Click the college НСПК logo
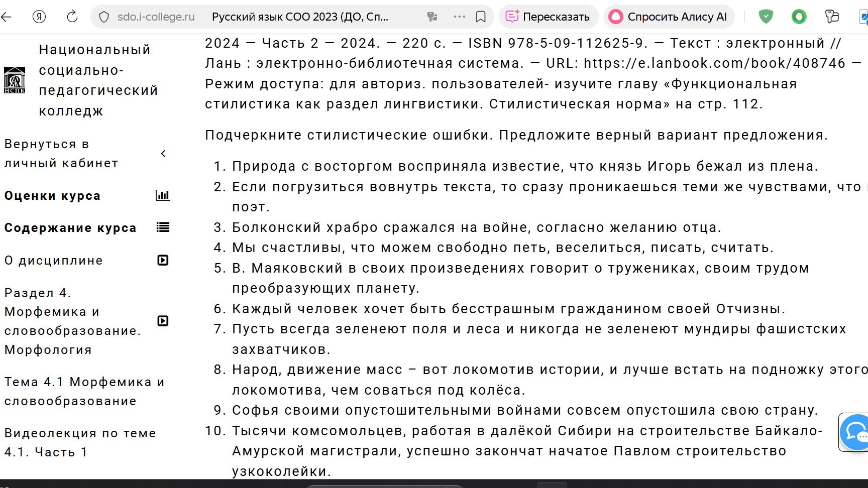This screenshot has height=488, width=868. click(15, 80)
